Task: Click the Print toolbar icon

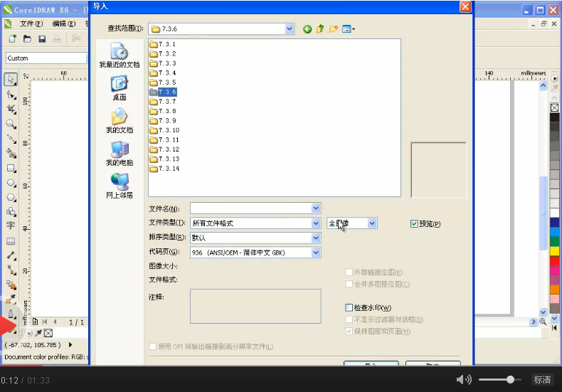Action: [x=57, y=38]
